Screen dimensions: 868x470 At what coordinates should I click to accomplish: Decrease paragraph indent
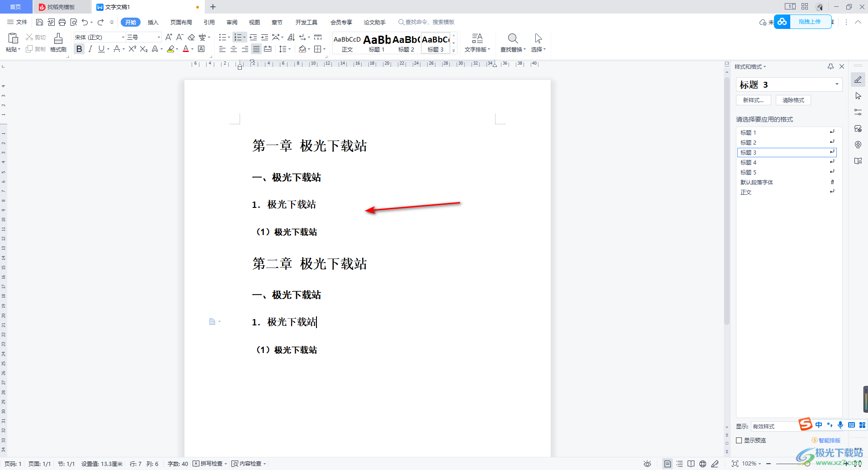pos(253,37)
